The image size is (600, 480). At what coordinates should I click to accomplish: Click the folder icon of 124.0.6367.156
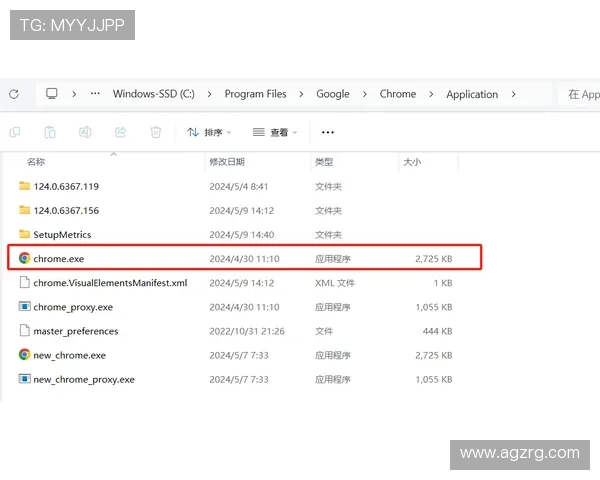[24, 210]
